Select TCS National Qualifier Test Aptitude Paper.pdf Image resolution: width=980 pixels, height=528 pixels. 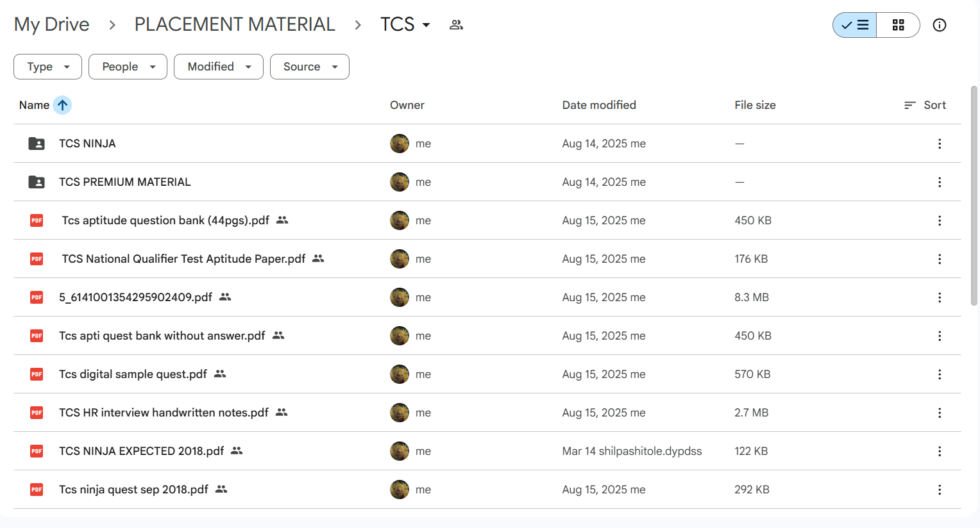pos(183,259)
